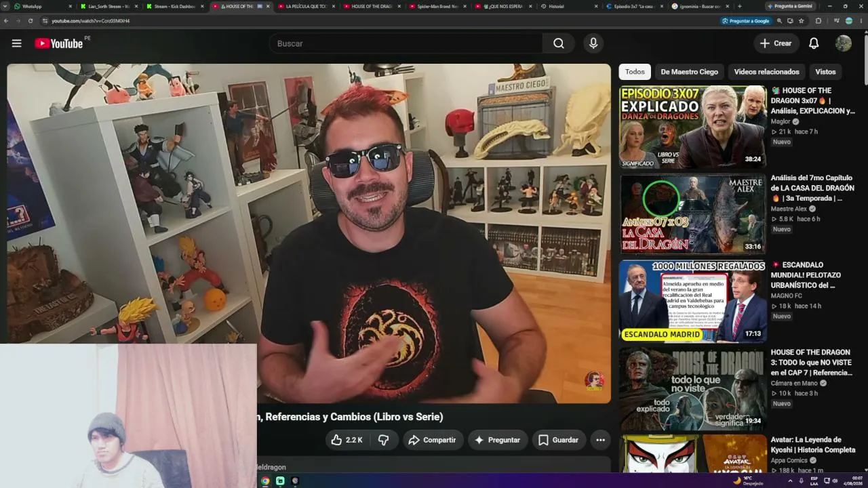Viewport: 868px width, 488px height.
Task: Click the main video player
Action: (309, 234)
